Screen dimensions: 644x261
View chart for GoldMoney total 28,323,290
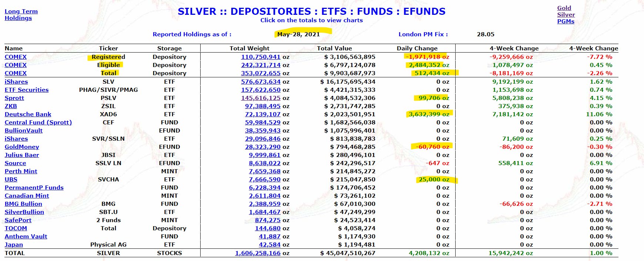point(263,147)
